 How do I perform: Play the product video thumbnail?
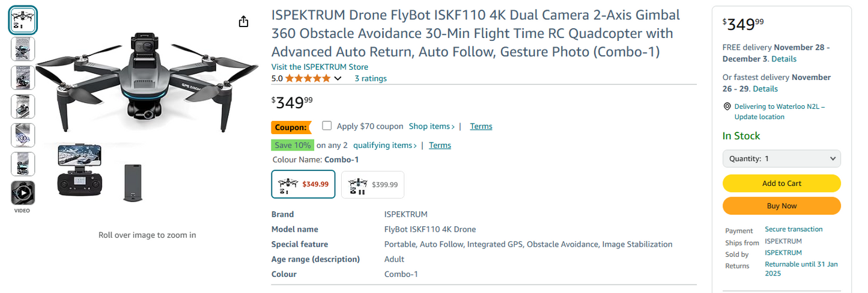[x=23, y=193]
